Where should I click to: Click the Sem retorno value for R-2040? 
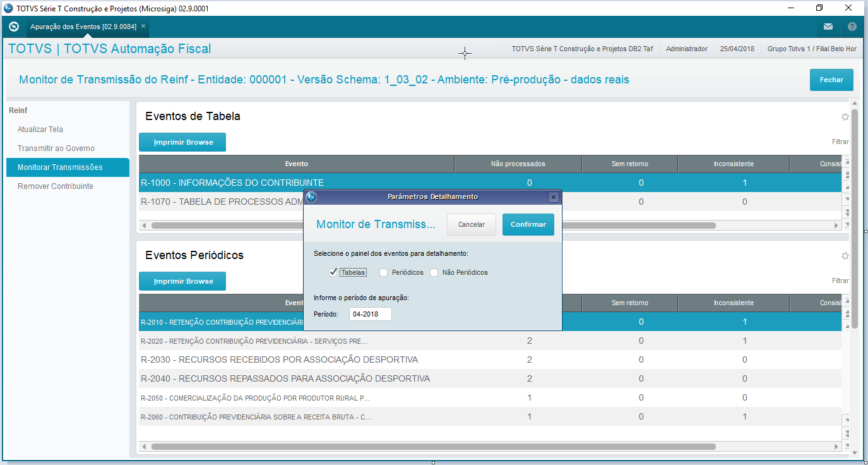tap(641, 379)
